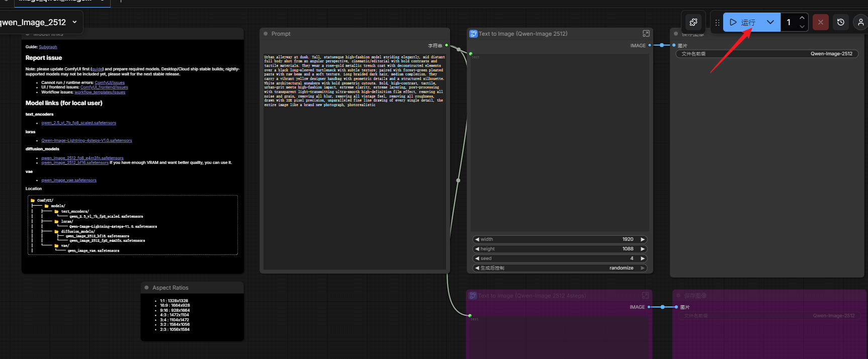868x359 pixels.
Task: Open the 生成后控制 randomize selector
Action: [x=559, y=268]
